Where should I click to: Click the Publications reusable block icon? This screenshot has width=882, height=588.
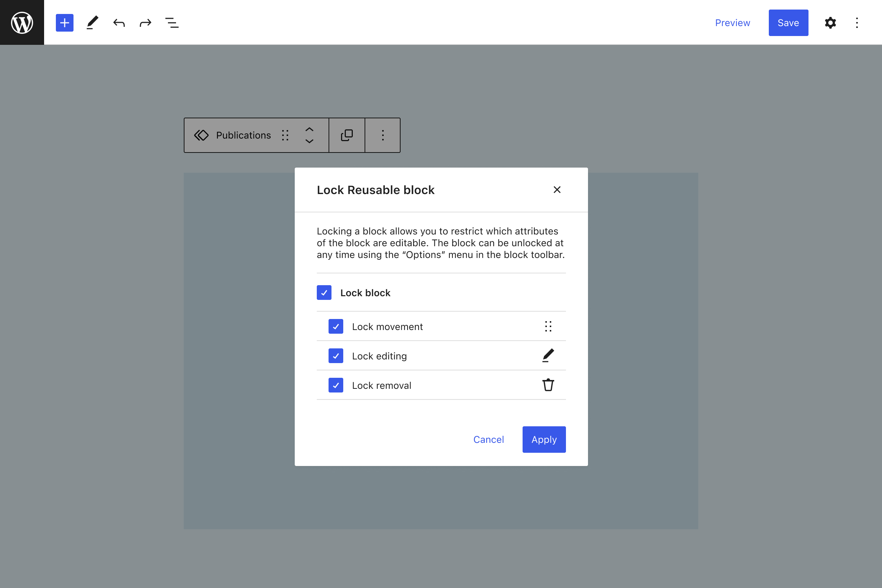[x=201, y=135]
